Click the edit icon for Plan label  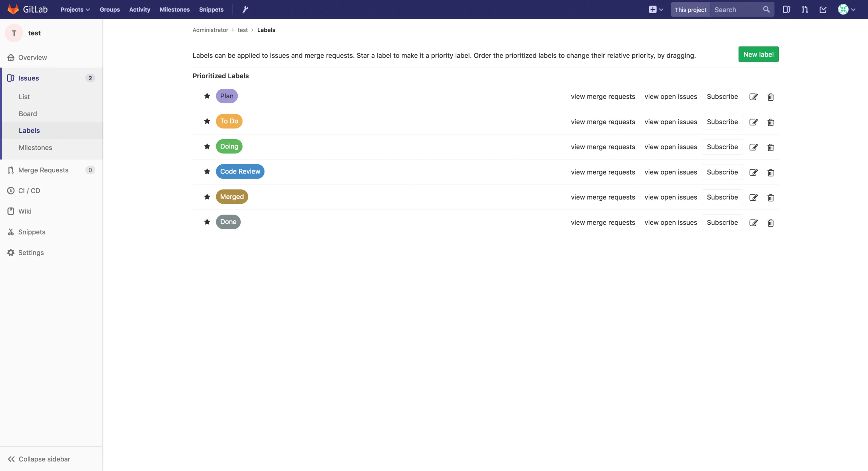pyautogui.click(x=753, y=97)
